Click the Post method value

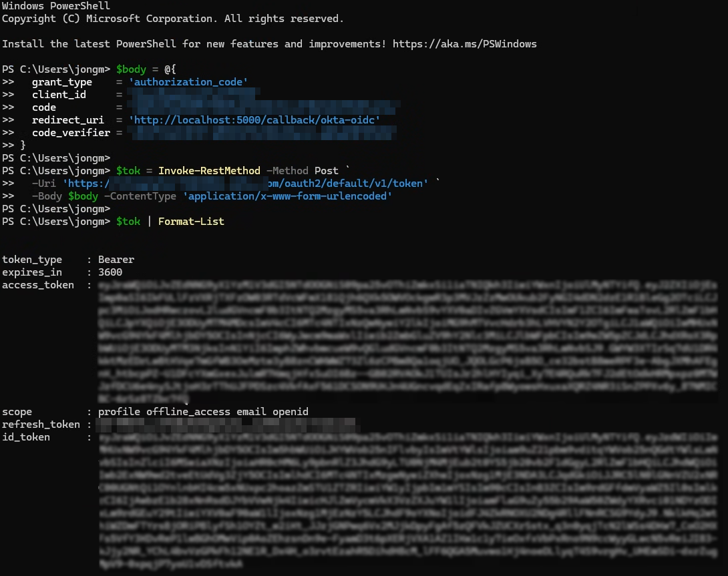(327, 171)
